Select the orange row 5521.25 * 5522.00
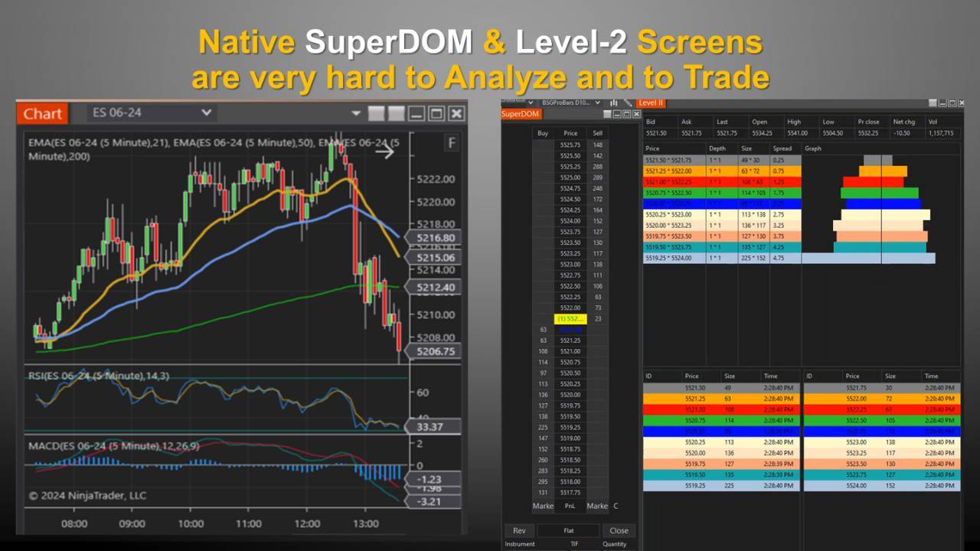 (x=721, y=171)
